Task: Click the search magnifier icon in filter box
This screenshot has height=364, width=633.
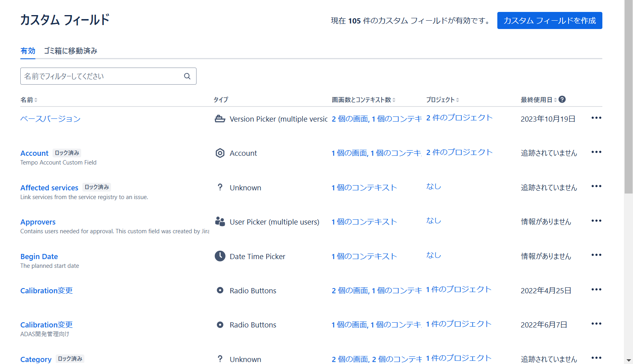Action: coord(187,76)
